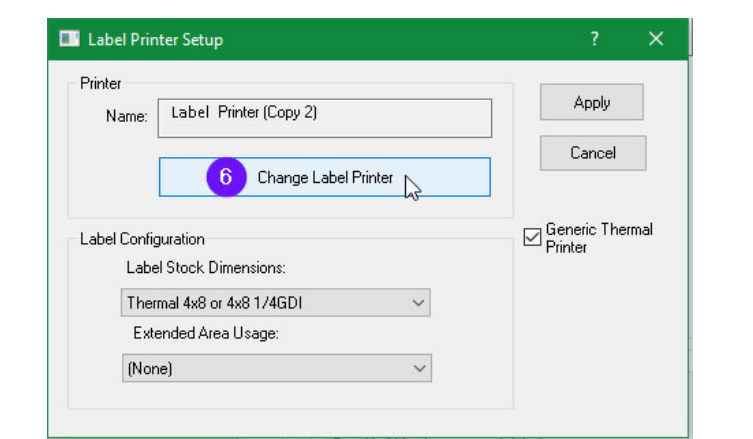753x439 pixels.
Task: Click the Extended Area Usage: caption
Action: [205, 334]
